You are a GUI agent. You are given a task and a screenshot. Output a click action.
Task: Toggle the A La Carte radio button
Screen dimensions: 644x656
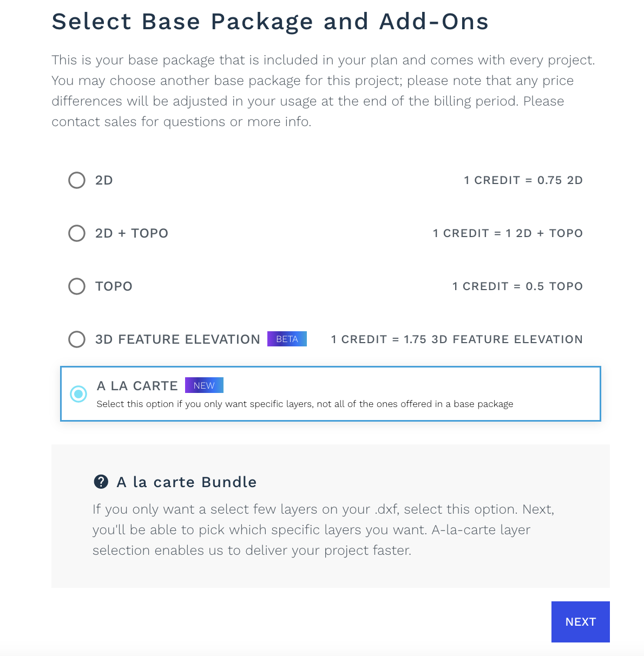pos(78,394)
